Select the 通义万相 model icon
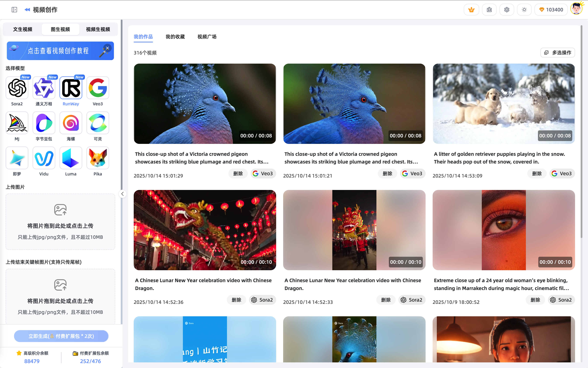The width and height of the screenshot is (588, 368). (x=44, y=88)
